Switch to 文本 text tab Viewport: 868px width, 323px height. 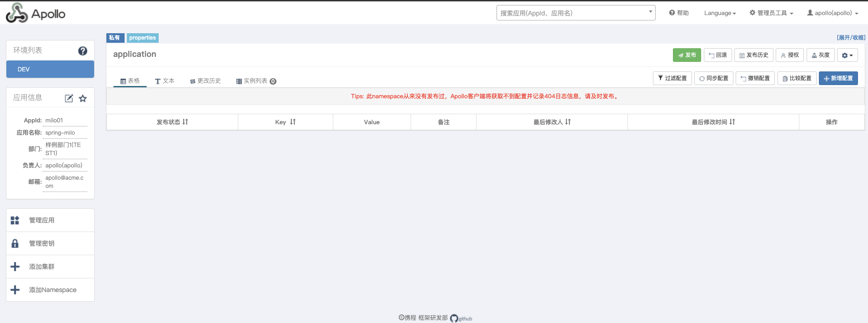[165, 81]
